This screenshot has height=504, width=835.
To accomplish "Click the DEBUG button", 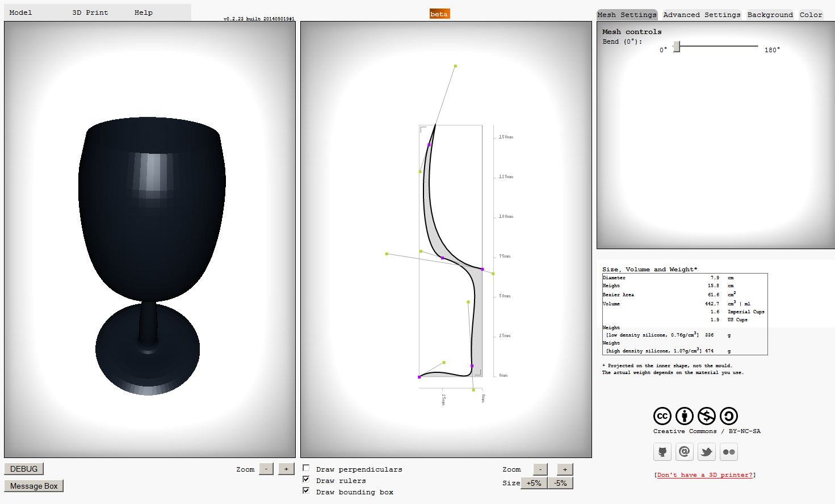I will [x=24, y=469].
